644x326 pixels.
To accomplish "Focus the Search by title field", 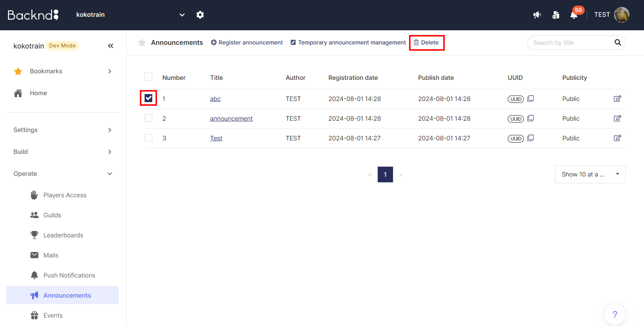I will (573, 43).
